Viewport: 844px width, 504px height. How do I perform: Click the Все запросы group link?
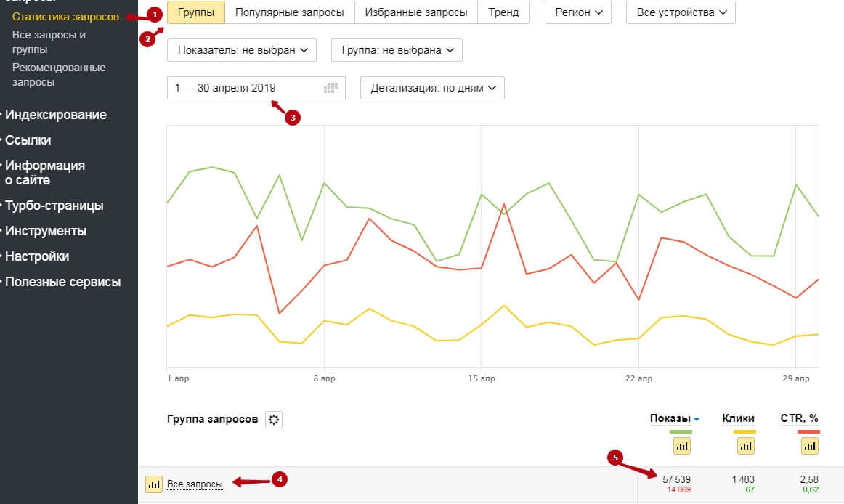195,484
